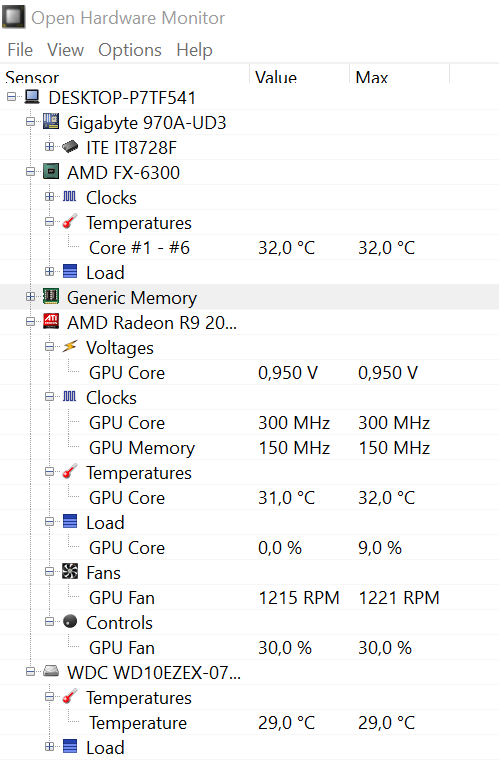Open the View menu
Viewport: 499px width, 772px height.
pyautogui.click(x=65, y=50)
